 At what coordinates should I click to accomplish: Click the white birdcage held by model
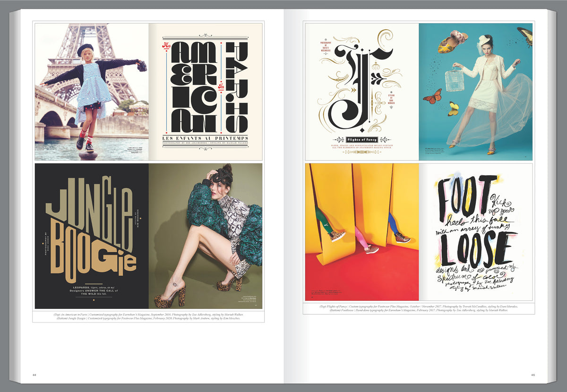click(455, 81)
